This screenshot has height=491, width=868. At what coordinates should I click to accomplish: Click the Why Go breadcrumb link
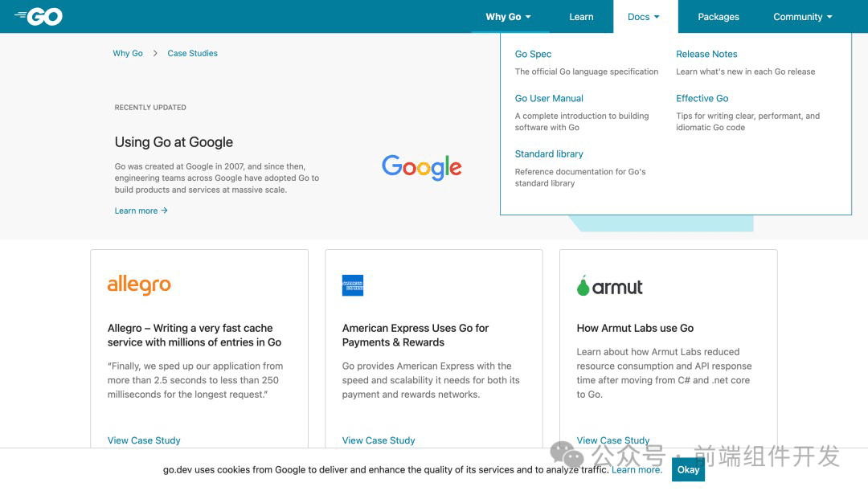click(x=128, y=53)
